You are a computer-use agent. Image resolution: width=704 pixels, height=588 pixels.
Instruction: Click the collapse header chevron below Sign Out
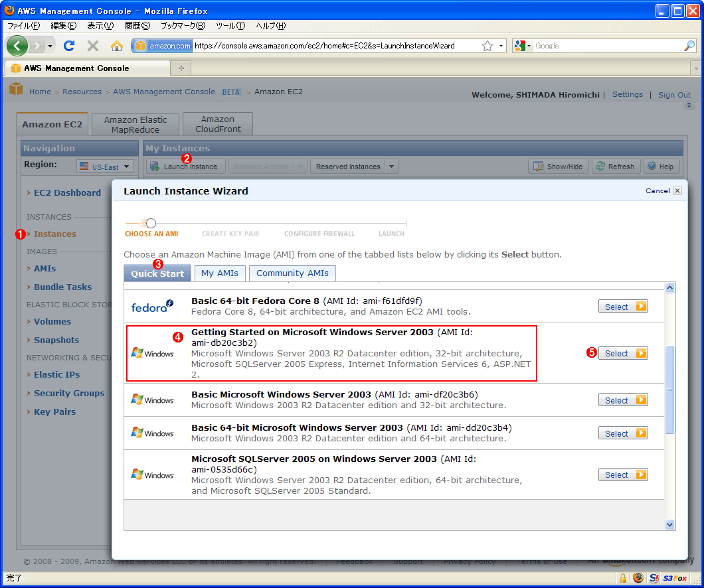pyautogui.click(x=689, y=106)
